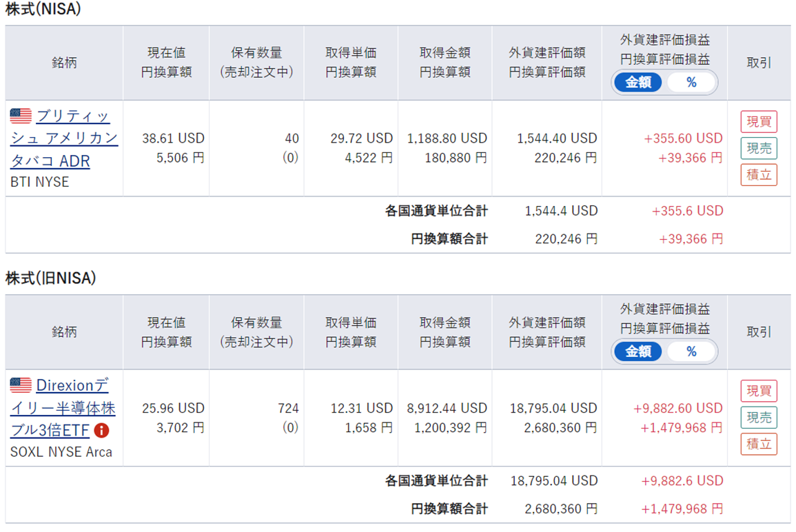Click 現買 button for SOXL row

[x=758, y=391]
